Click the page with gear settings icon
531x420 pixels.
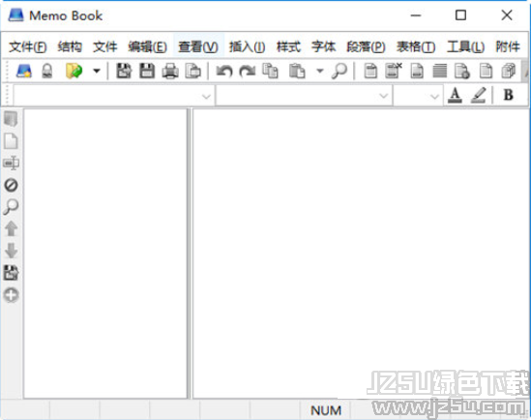coord(462,72)
